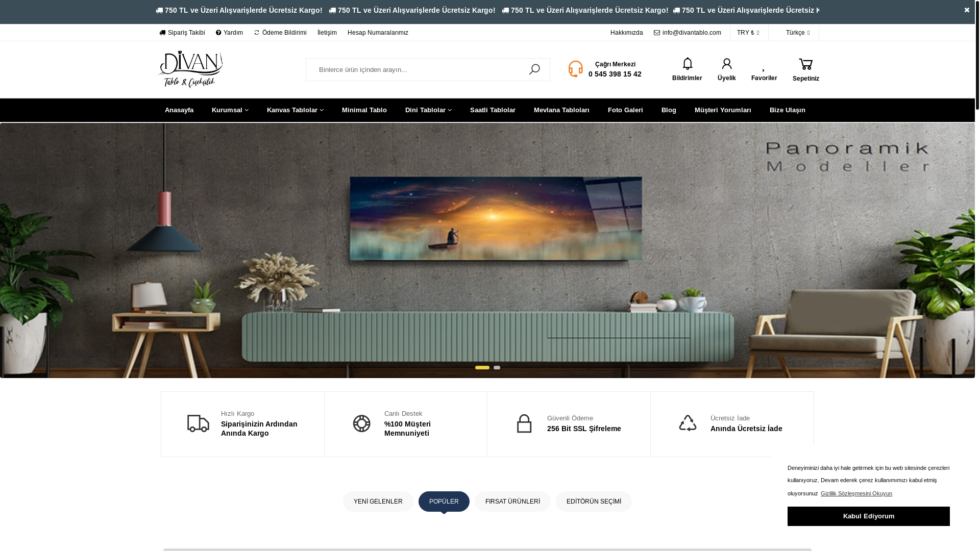Click the Divan Tablo logo
The image size is (980, 551).
pyautogui.click(x=190, y=69)
